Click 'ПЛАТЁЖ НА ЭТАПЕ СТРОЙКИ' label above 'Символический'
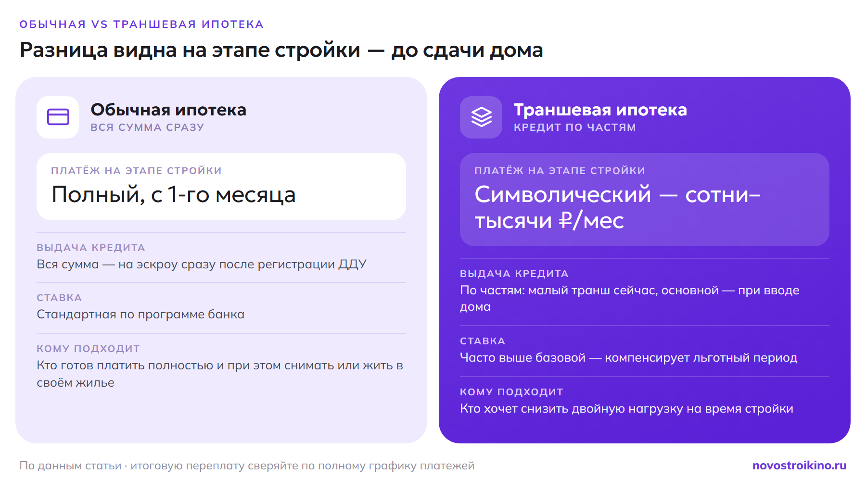 coord(560,171)
